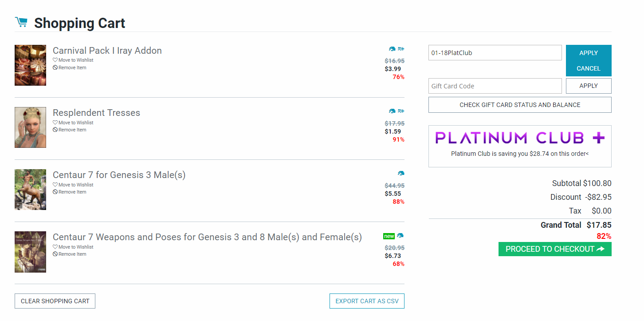Open the Carnival Pack I Iray Addon thumbnail
Image resolution: width=644 pixels, height=321 pixels.
[30, 65]
